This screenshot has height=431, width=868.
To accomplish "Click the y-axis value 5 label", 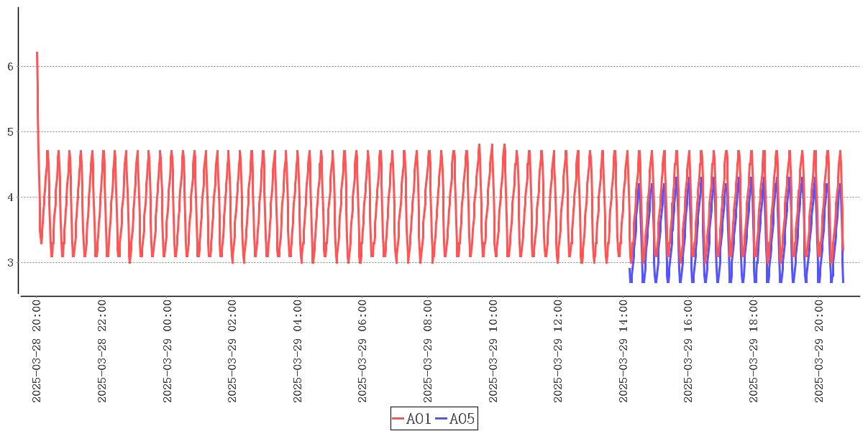I will coord(10,132).
